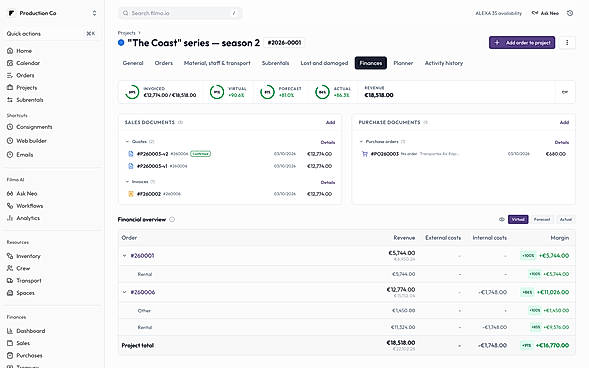
Task: Collapse the Invoices group
Action: [127, 182]
